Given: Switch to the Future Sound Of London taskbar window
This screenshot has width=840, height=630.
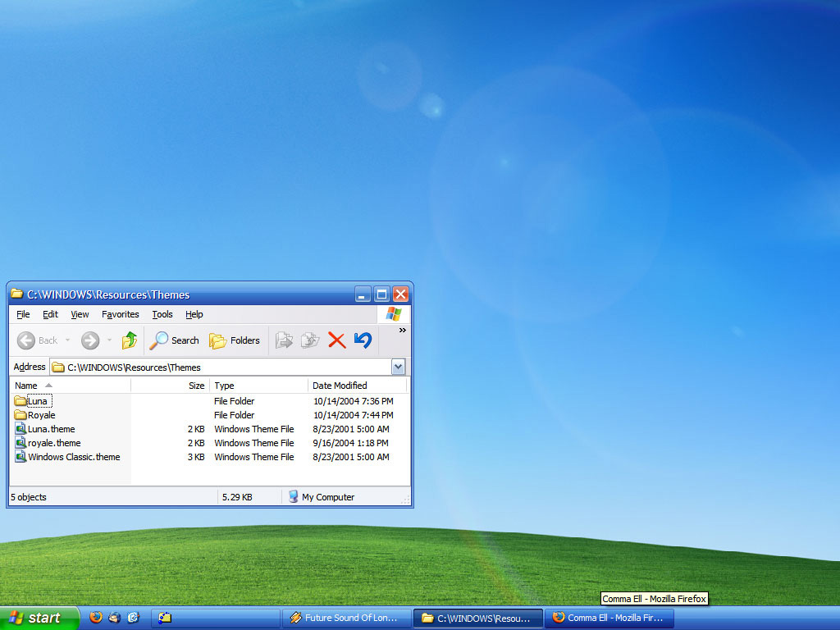Looking at the screenshot, I should pyautogui.click(x=345, y=618).
